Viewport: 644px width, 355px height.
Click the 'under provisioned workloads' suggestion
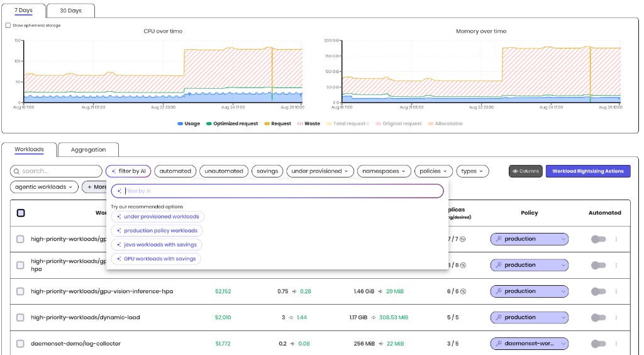click(x=158, y=217)
